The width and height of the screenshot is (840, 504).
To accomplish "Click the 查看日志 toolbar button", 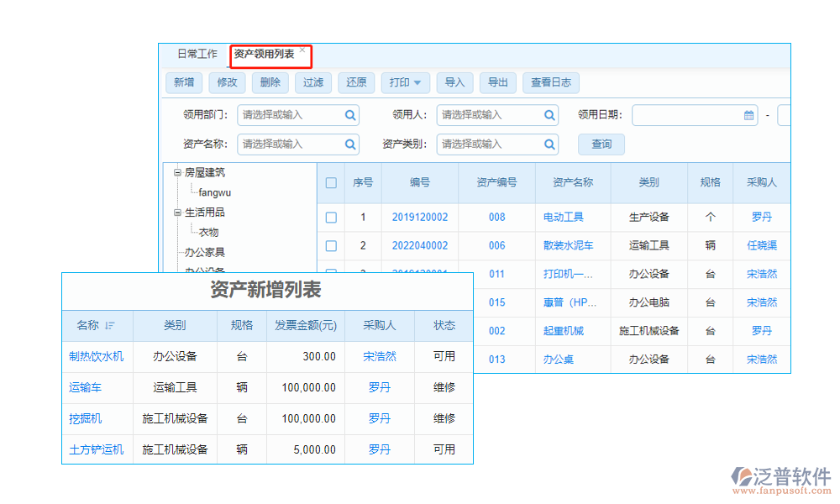I will (551, 82).
